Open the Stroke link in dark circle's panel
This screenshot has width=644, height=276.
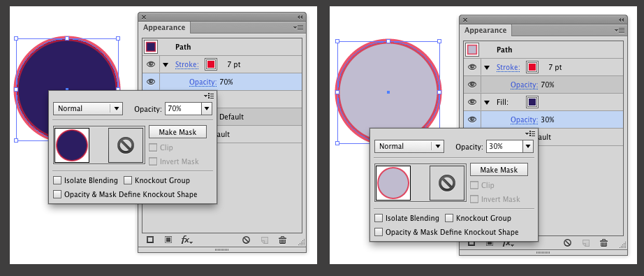click(187, 64)
